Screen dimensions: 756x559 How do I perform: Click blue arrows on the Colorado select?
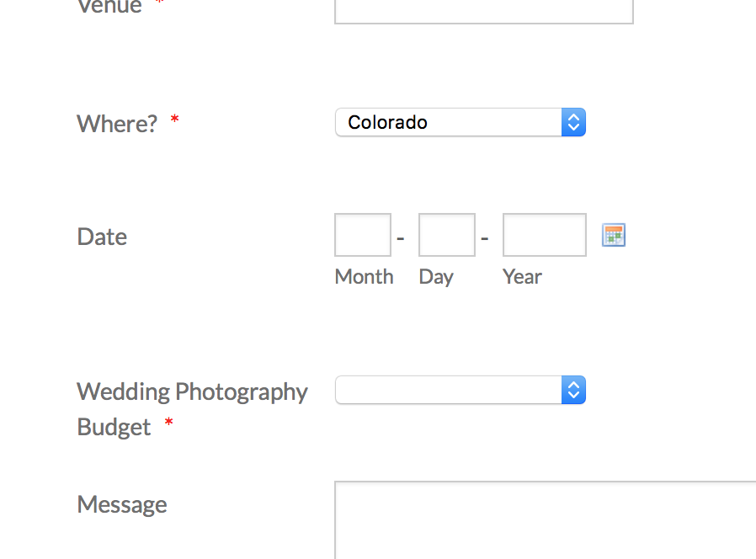click(573, 123)
